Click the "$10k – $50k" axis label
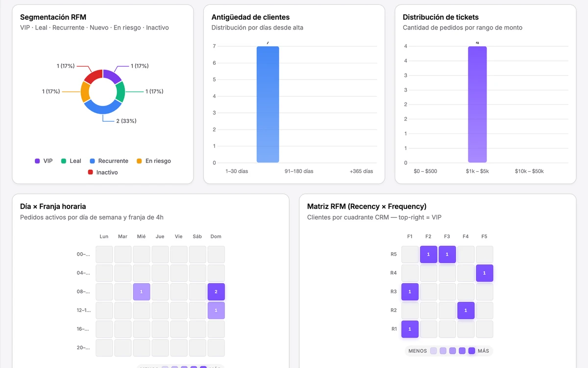 pyautogui.click(x=529, y=171)
